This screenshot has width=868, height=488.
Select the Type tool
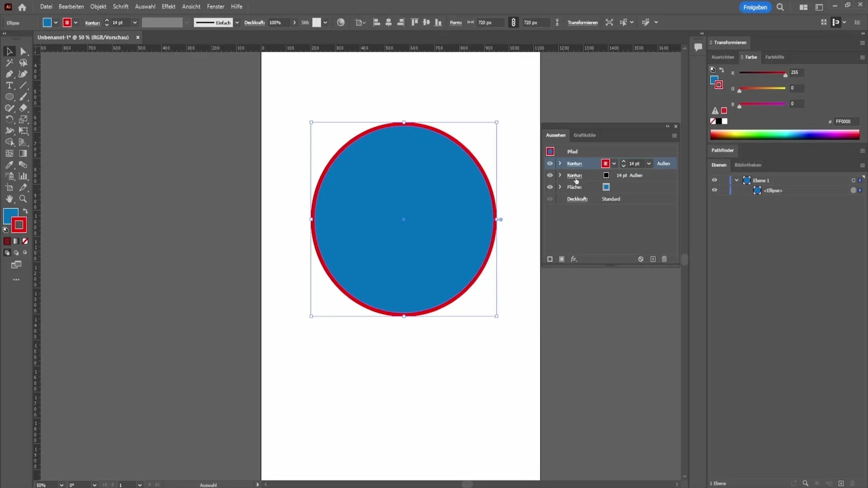pos(9,85)
